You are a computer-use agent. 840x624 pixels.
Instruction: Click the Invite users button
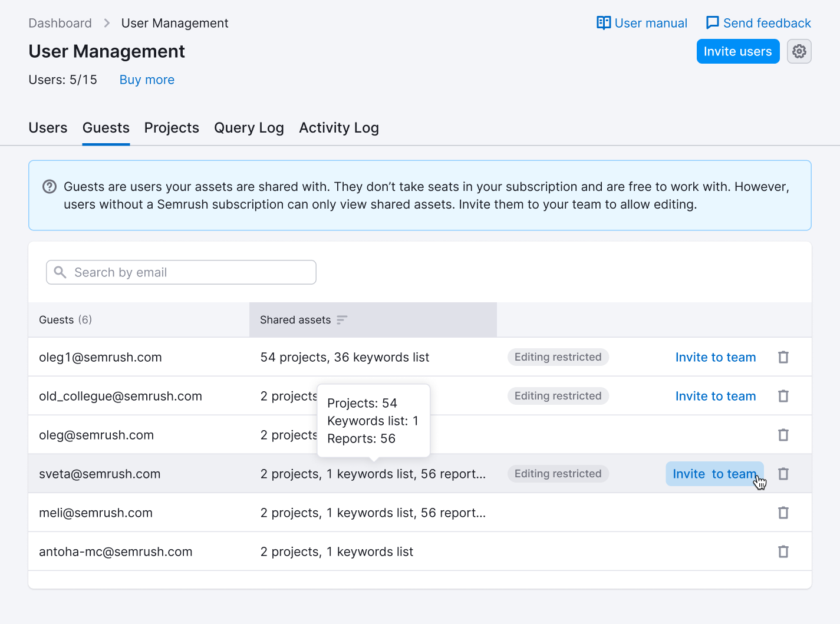738,51
